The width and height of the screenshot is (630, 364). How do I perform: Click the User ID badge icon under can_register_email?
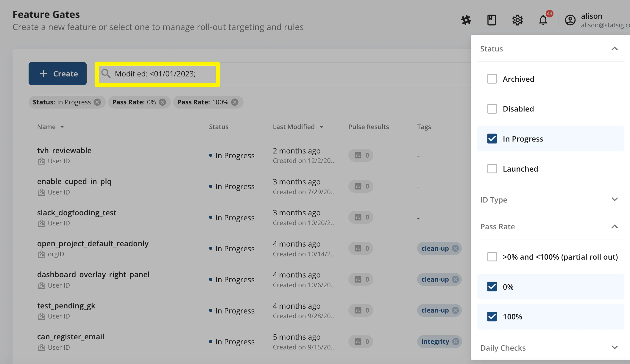tap(42, 347)
